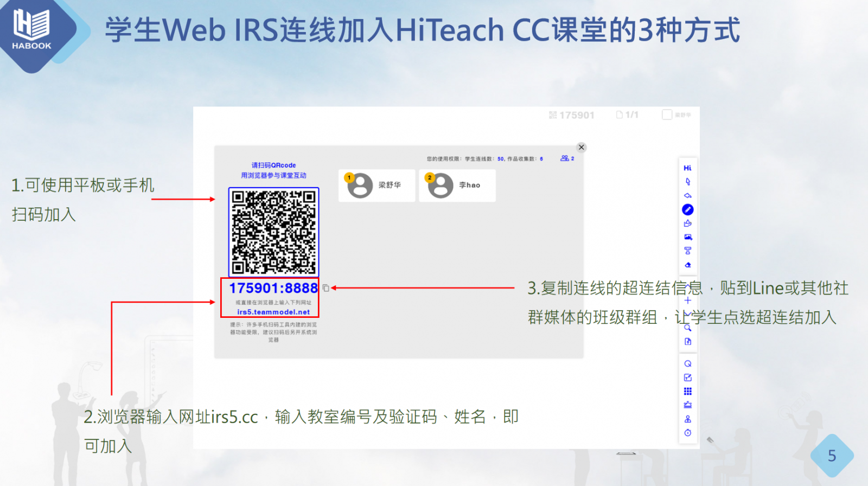Viewport: 868px width, 486px height.
Task: Click the 175901 classroom code at top
Action: click(572, 115)
